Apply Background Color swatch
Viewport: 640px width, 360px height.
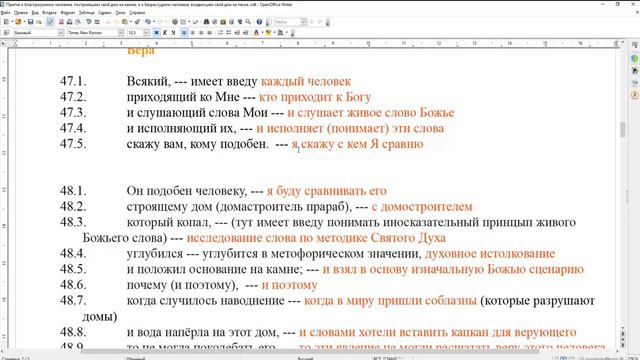pos(281,33)
